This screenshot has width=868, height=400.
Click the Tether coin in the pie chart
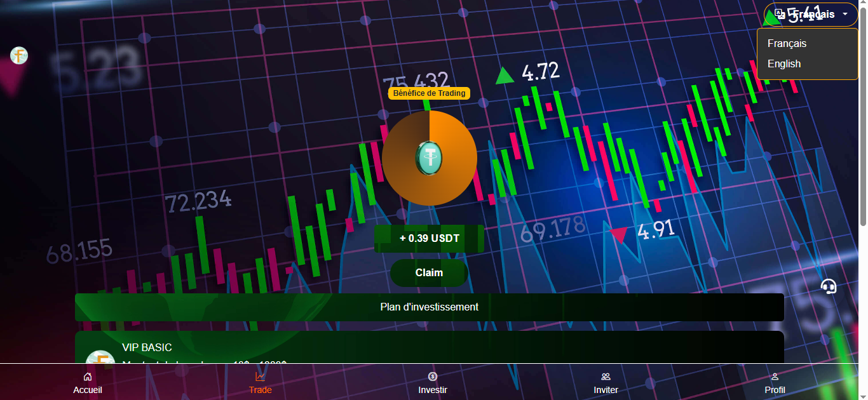(x=429, y=158)
